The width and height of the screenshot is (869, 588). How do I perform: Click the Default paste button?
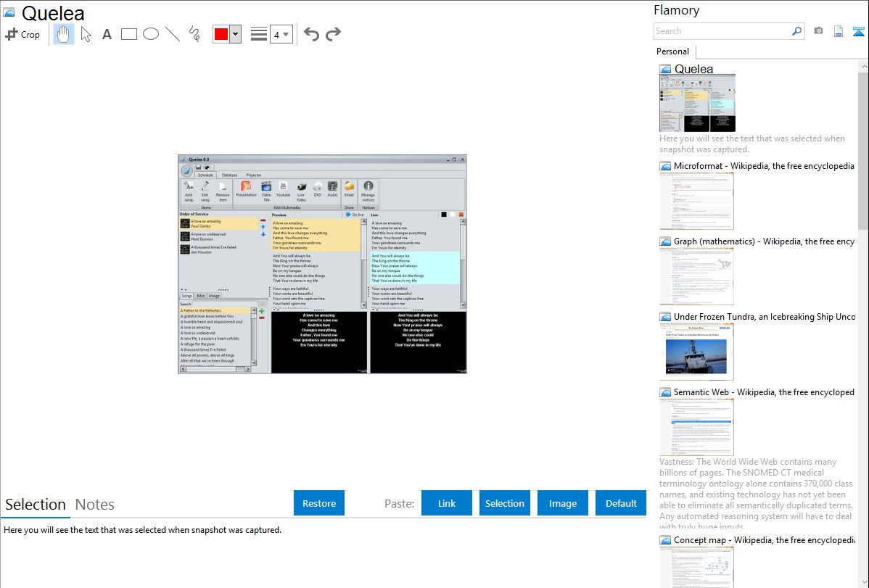[621, 503]
